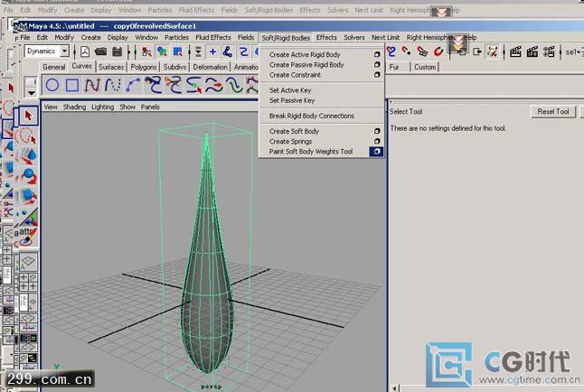Choose Set Active Key menu entry
584x392 pixels.
pyautogui.click(x=290, y=90)
